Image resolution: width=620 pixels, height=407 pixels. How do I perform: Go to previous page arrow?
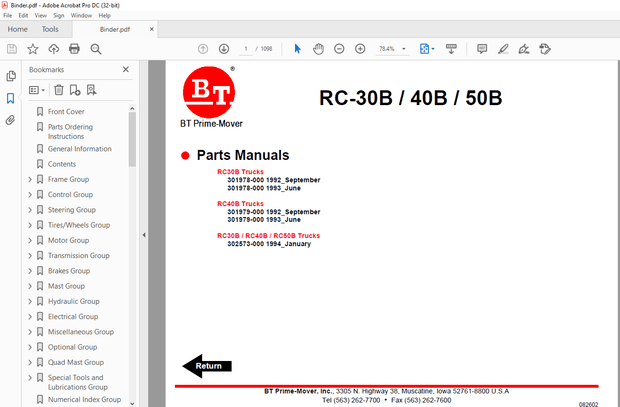pos(203,49)
